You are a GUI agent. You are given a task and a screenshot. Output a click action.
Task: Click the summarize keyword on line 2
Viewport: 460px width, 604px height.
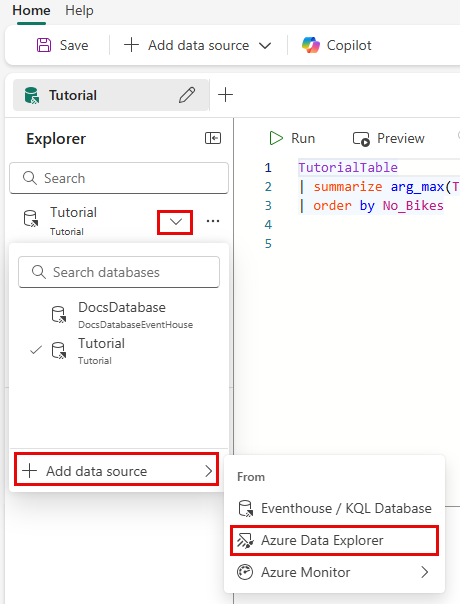348,186
